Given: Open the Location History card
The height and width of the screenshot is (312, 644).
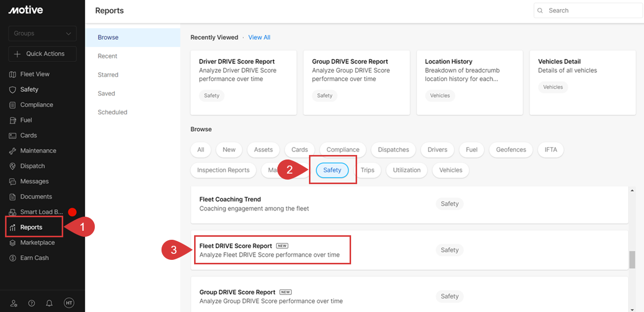Looking at the screenshot, I should pos(469,82).
